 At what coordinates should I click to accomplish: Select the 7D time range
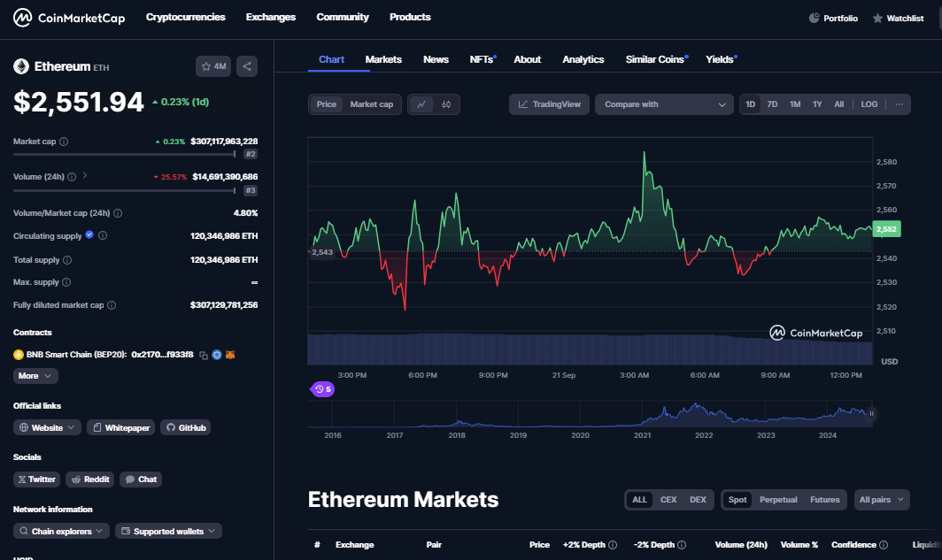(772, 104)
